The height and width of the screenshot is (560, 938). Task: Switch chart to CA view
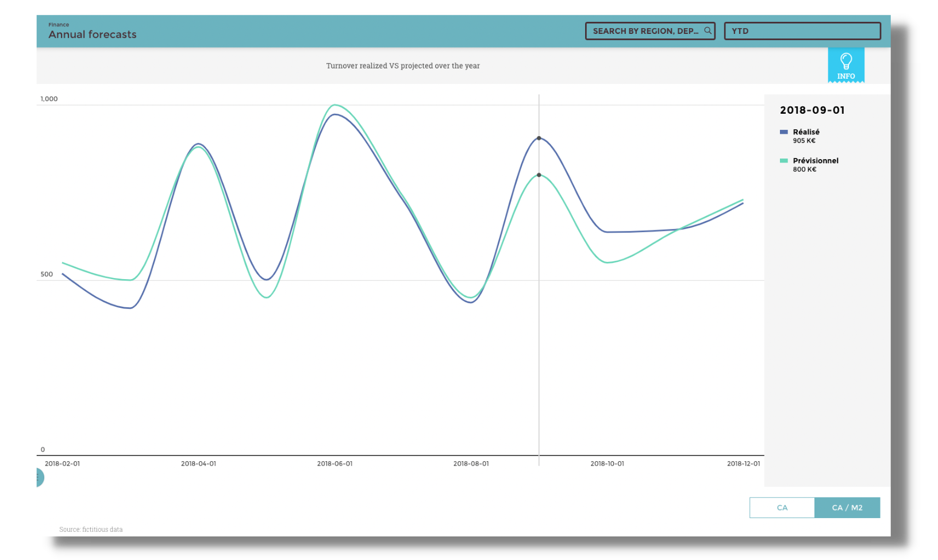tap(782, 508)
